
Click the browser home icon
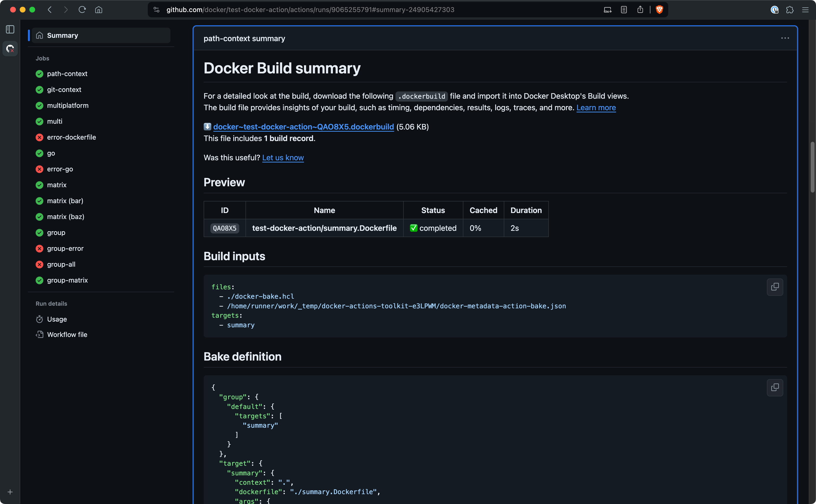[98, 10]
